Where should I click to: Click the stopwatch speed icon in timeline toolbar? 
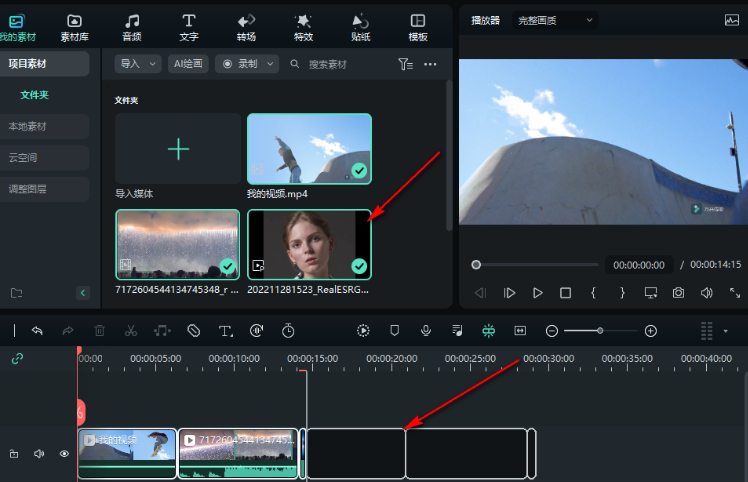coord(288,330)
